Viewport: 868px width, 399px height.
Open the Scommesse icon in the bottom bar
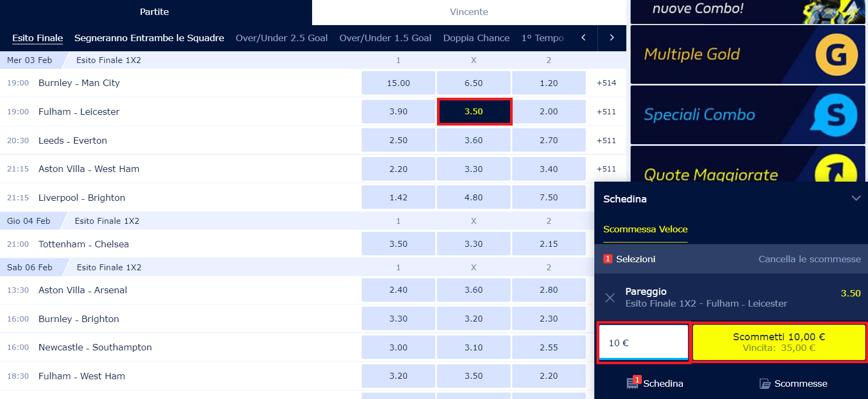click(765, 384)
